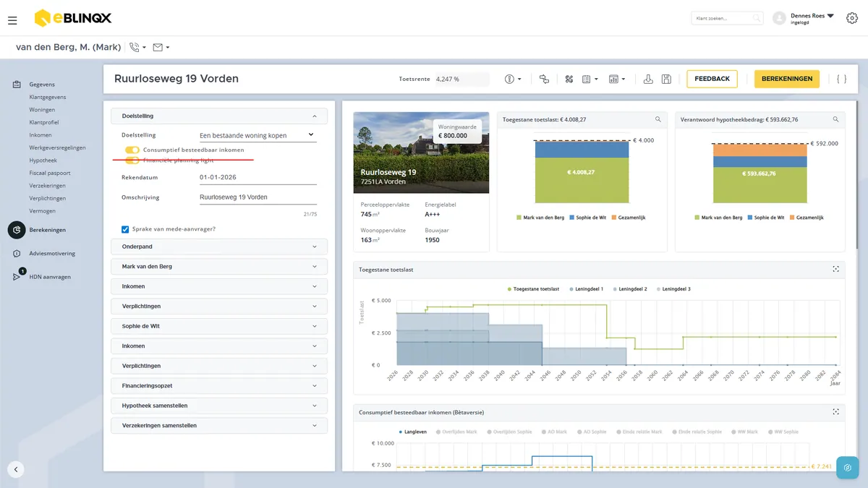Open the phone contact dropdown for Mark
Viewport: 868px width, 488px height.
pos(137,48)
